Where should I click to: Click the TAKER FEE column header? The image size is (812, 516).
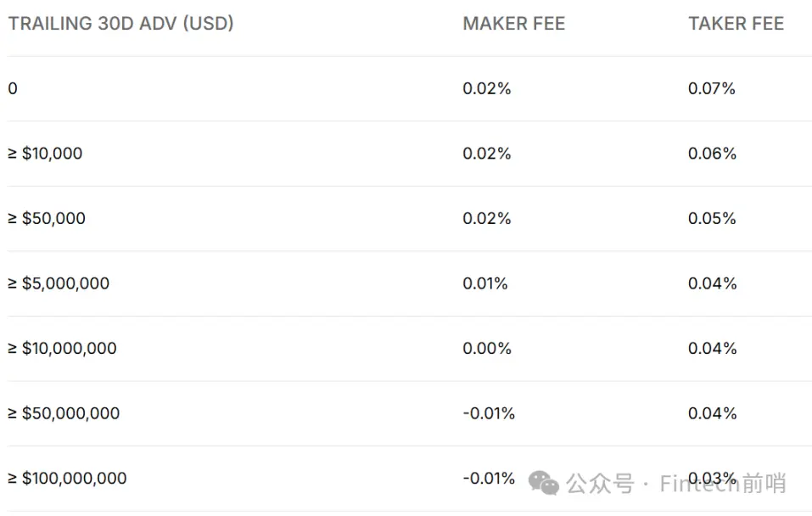pyautogui.click(x=736, y=24)
